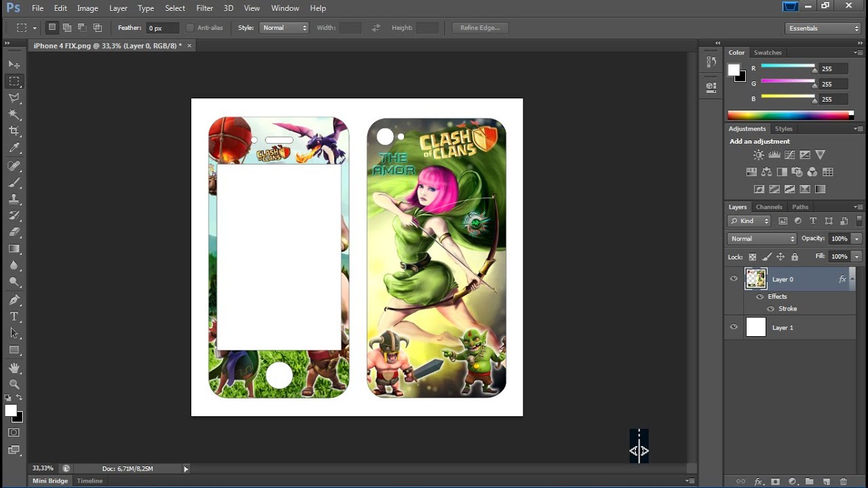Open the Essentials workspace dropdown
868x488 pixels.
823,28
